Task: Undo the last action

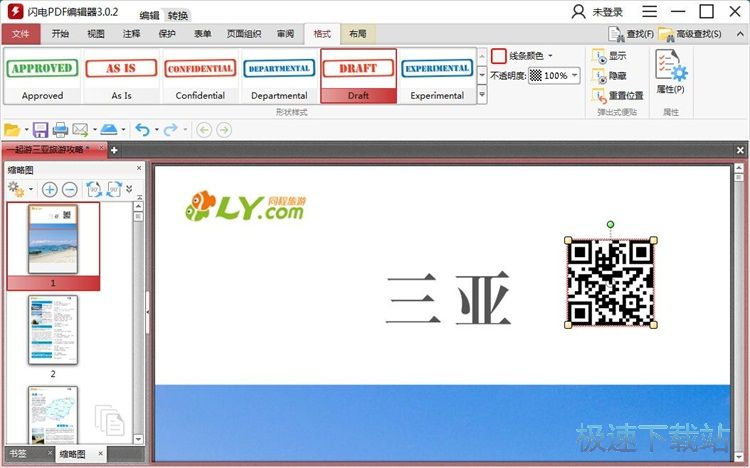Action: coord(143,130)
